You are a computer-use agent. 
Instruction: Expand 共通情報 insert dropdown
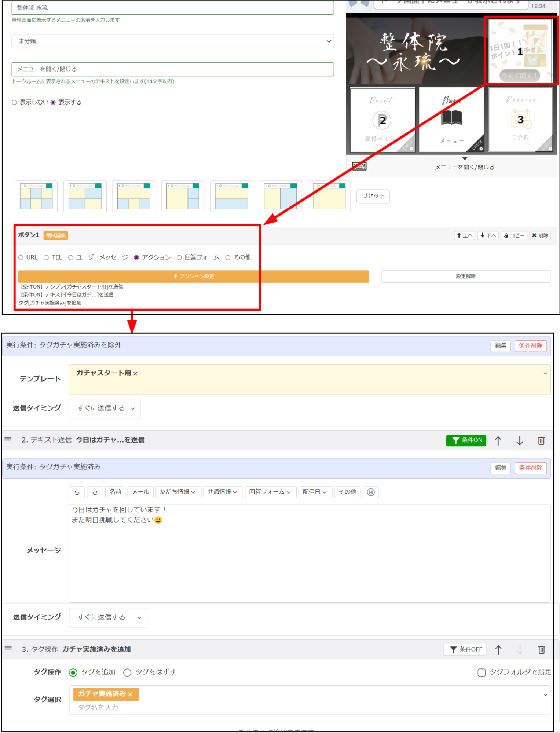pos(223,492)
